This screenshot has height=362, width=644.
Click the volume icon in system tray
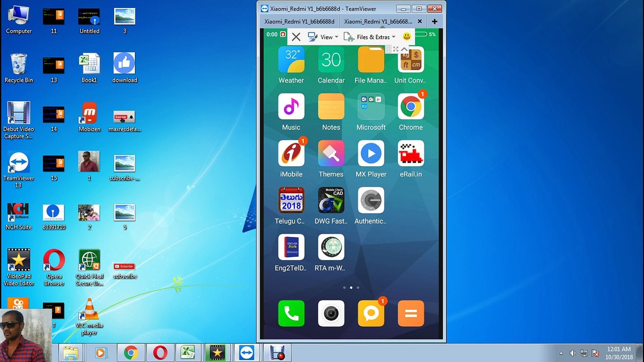pyautogui.click(x=573, y=353)
